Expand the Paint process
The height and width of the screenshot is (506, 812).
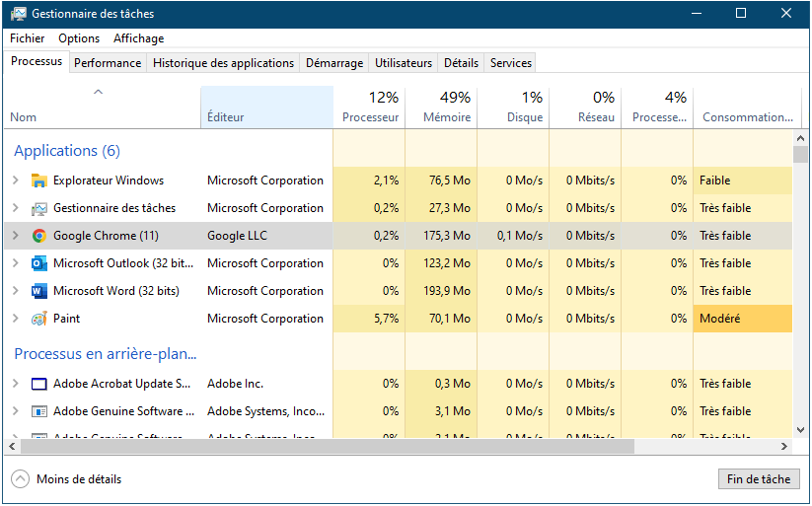click(16, 319)
